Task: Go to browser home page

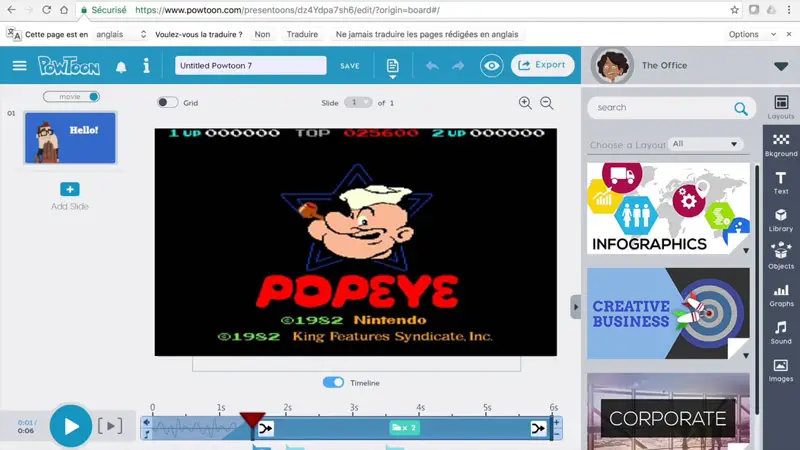Action: [64, 10]
